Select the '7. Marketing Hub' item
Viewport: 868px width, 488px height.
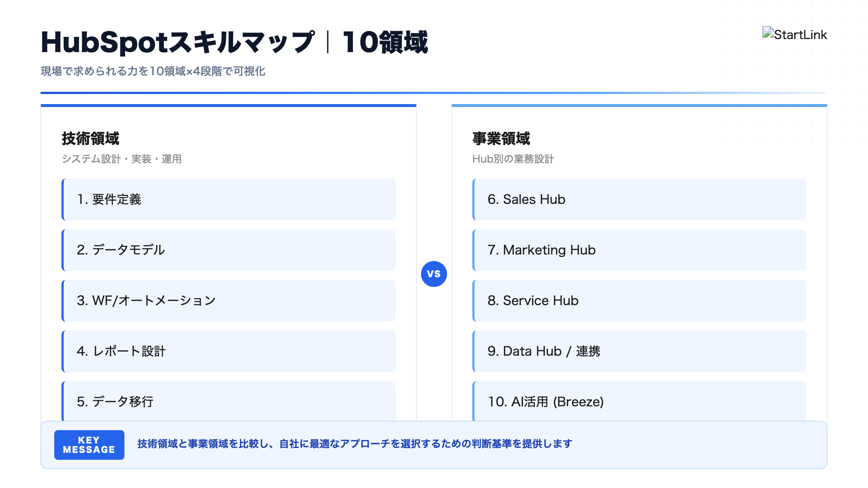(639, 250)
